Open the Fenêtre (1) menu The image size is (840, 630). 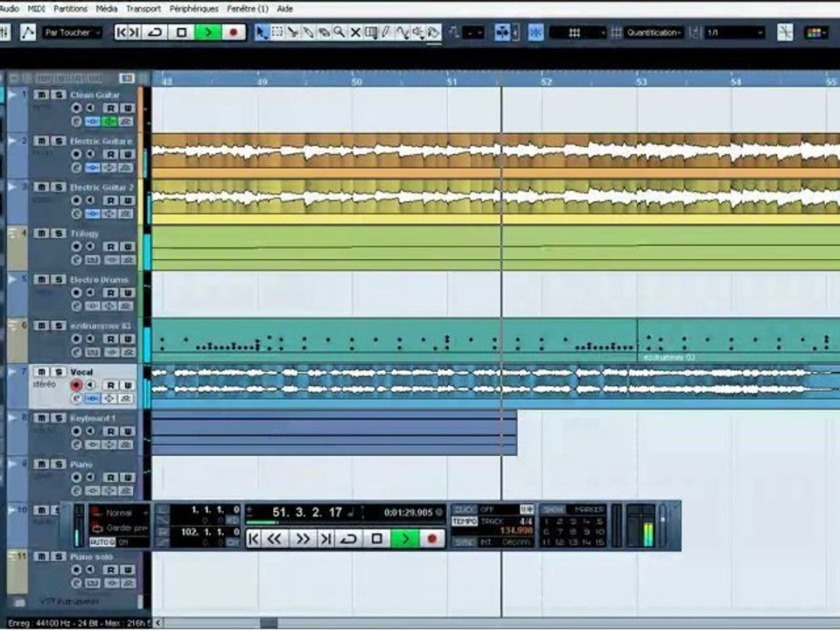click(x=248, y=9)
